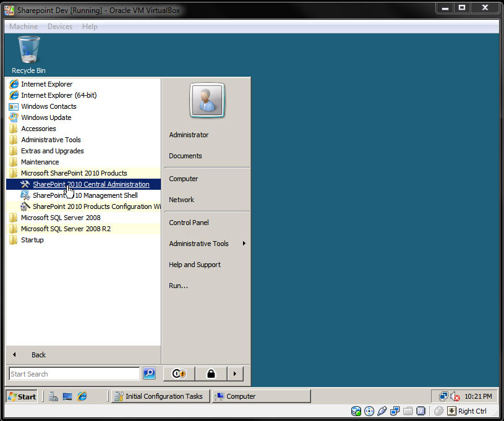Click the taskbar clock 10:21 PM
The height and width of the screenshot is (421, 504).
478,396
